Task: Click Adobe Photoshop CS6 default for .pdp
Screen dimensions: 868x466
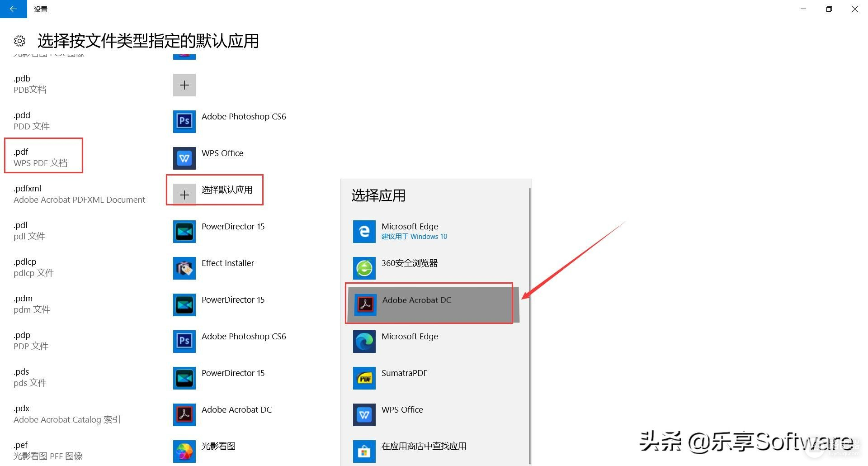Action: click(x=231, y=342)
